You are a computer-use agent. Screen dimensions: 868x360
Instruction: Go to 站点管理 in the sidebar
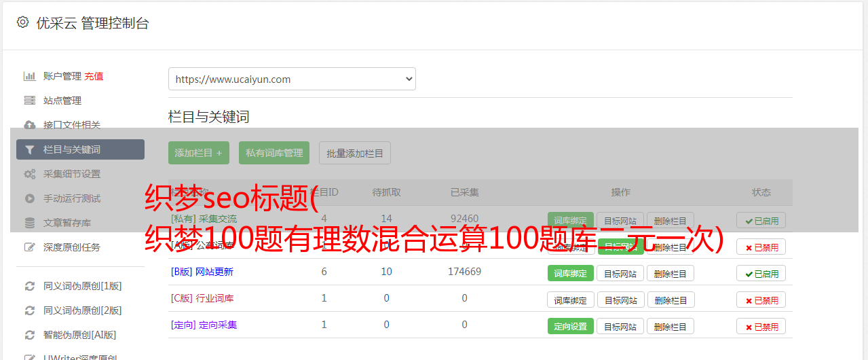pos(62,101)
